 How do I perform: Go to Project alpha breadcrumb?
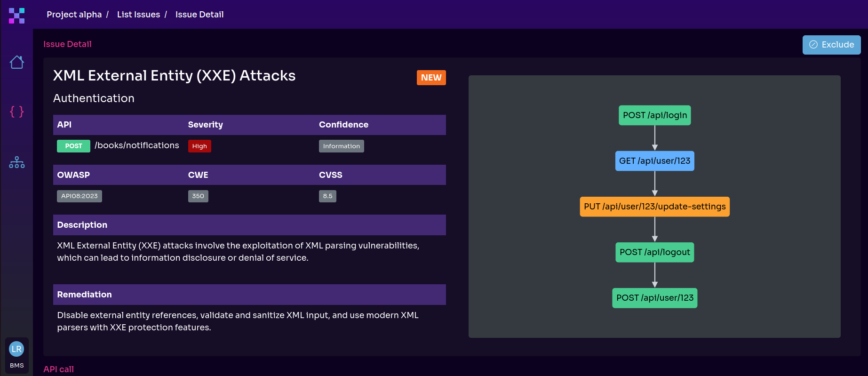coord(74,15)
